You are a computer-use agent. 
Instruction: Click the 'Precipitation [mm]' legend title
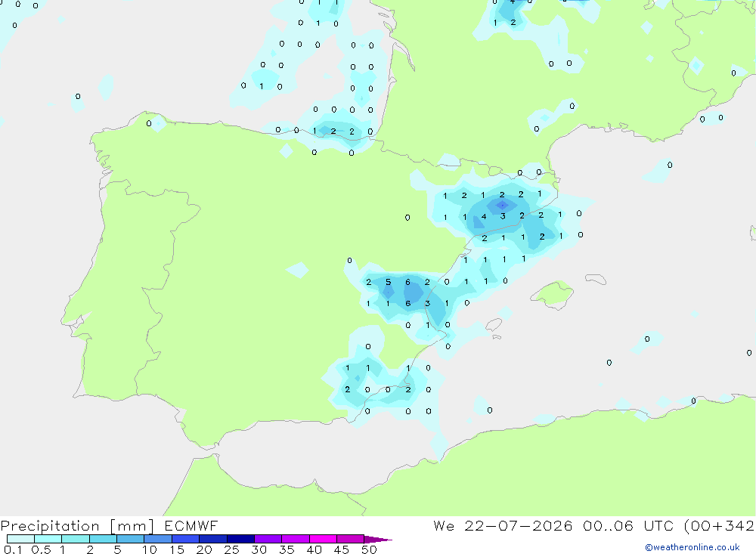tap(77, 525)
